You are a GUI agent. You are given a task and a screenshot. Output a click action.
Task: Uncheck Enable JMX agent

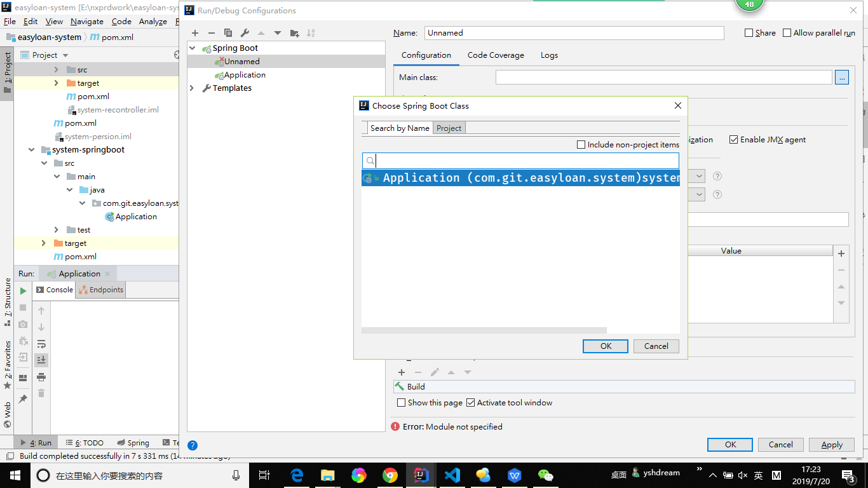(734, 140)
